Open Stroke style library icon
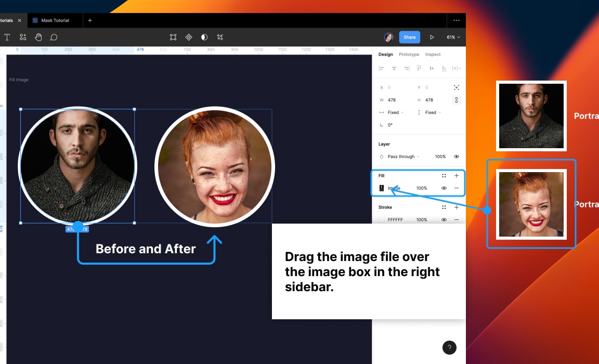This screenshot has width=599, height=364. click(x=444, y=207)
